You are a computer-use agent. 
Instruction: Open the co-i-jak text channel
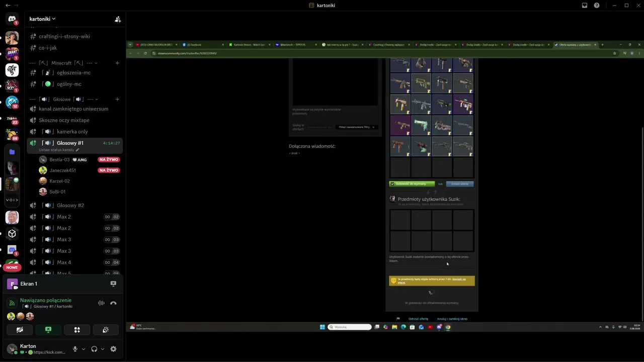coord(74,48)
